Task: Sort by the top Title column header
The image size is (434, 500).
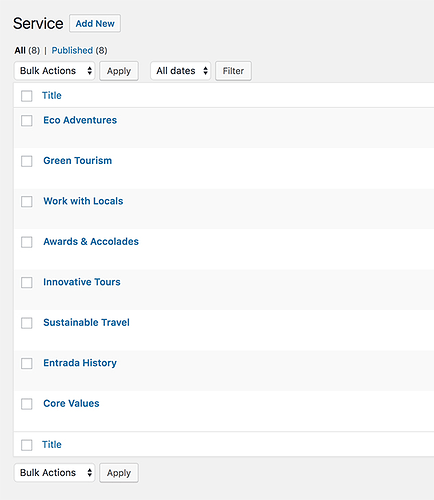Action: [x=52, y=95]
